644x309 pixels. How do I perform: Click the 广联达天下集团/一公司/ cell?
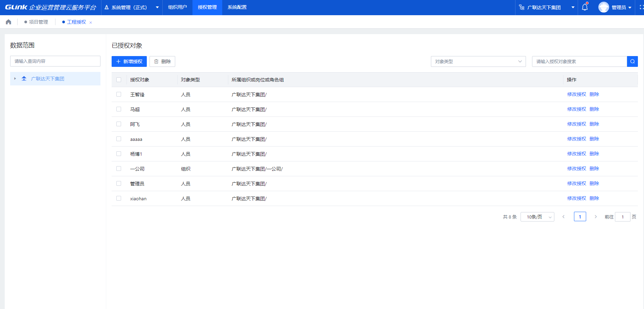[x=257, y=169]
